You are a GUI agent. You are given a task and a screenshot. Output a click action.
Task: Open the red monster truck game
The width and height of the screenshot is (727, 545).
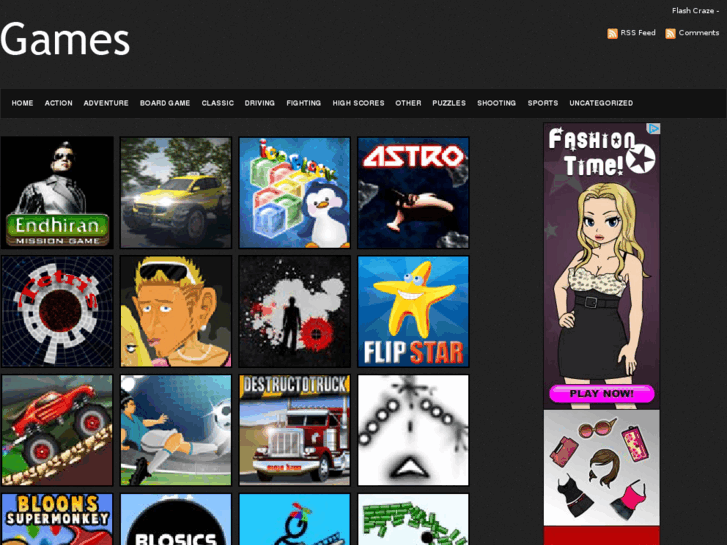(57, 430)
